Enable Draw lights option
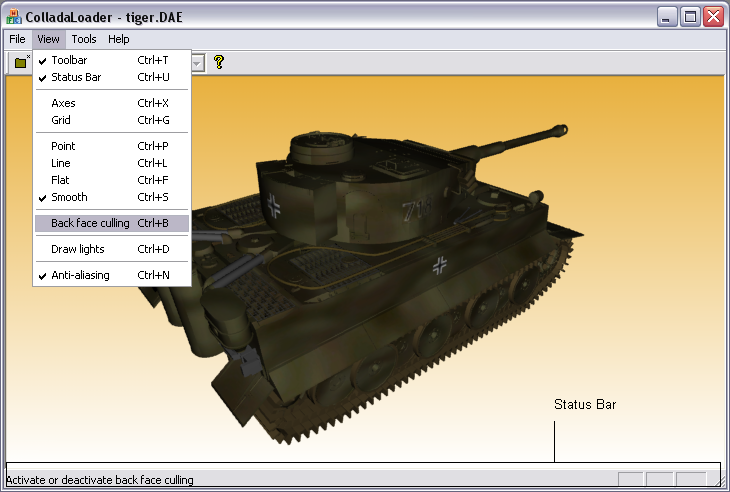 click(x=112, y=249)
